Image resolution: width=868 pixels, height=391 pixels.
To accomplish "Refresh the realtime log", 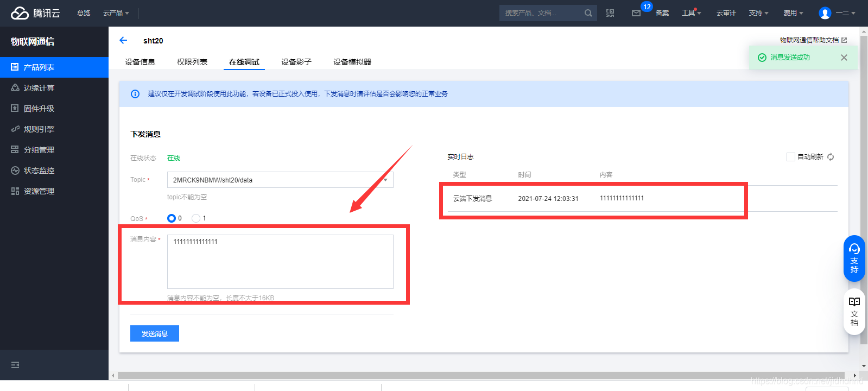I will (x=831, y=157).
